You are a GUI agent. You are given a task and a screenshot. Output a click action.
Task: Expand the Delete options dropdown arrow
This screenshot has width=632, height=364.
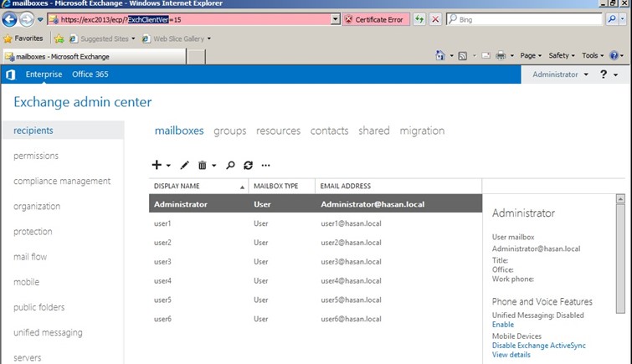pyautogui.click(x=214, y=166)
